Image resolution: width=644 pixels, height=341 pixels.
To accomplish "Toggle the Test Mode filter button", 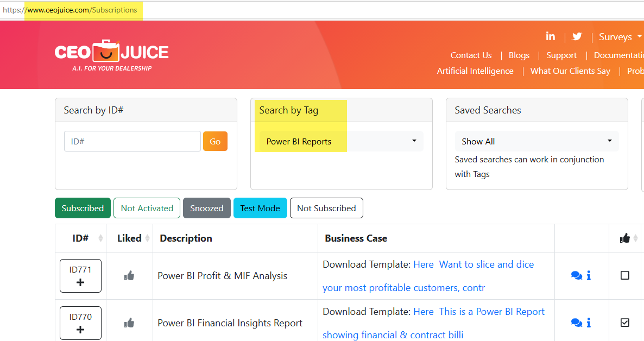I will coord(260,209).
